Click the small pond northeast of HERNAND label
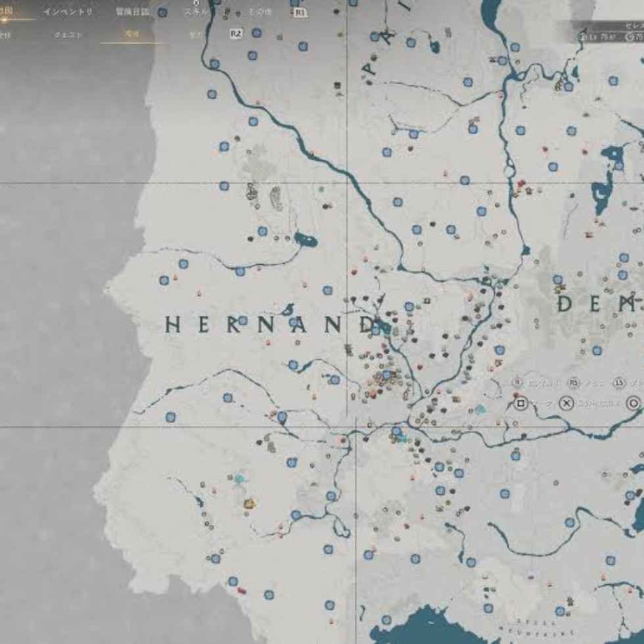 [x=306, y=240]
